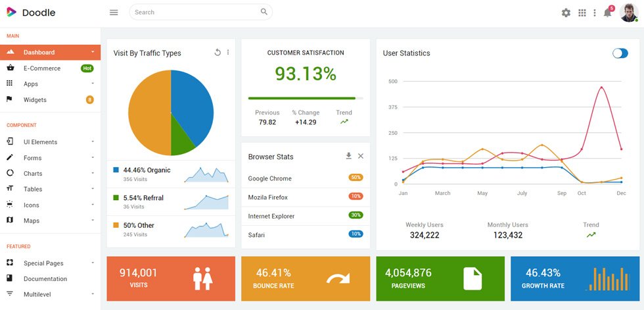Screen dimensions: 644x310
Task: Open the user avatar profile
Action: pos(629,13)
